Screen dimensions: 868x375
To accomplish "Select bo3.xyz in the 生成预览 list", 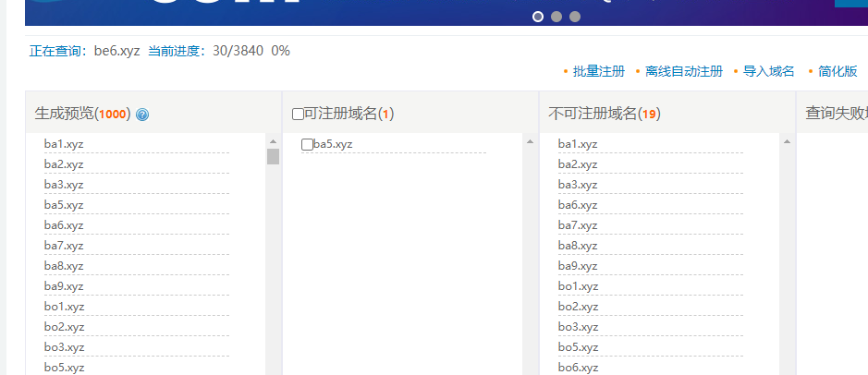I will click(x=64, y=346).
